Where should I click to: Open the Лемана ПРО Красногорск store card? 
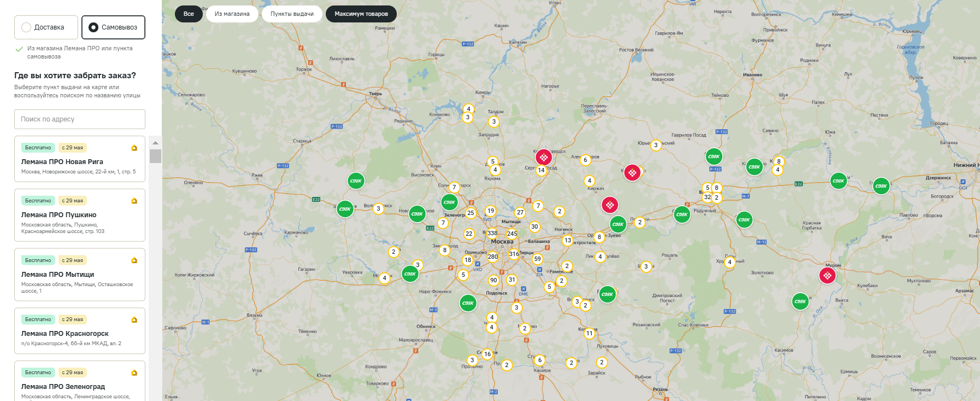[80, 331]
